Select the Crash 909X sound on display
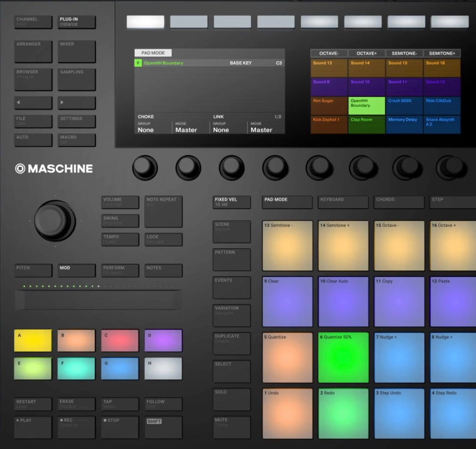 coord(404,105)
